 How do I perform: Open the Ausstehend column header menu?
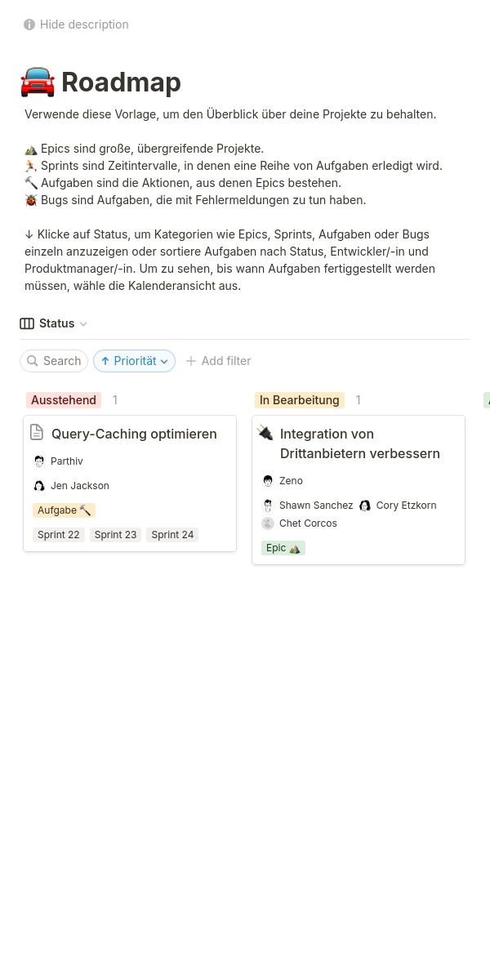coord(64,400)
